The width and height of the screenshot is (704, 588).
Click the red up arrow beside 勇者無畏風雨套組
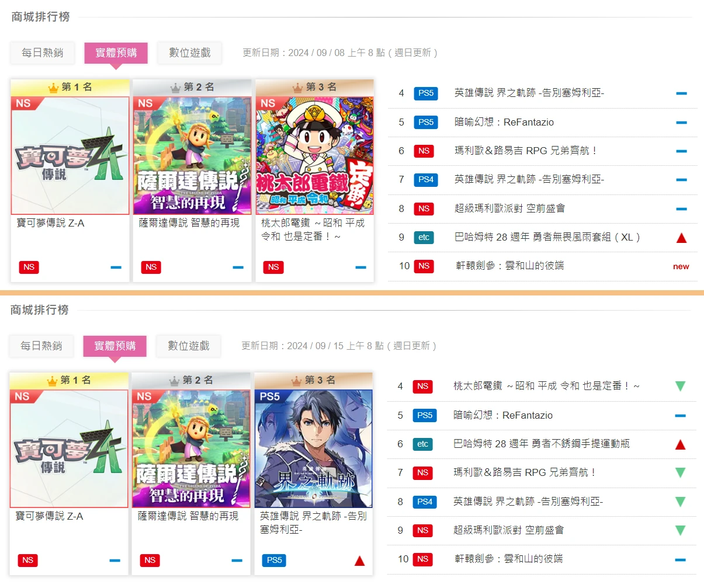click(x=681, y=238)
